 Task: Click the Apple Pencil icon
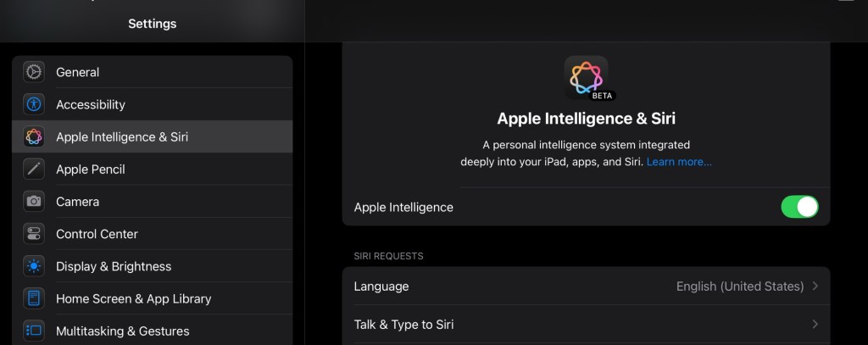34,169
